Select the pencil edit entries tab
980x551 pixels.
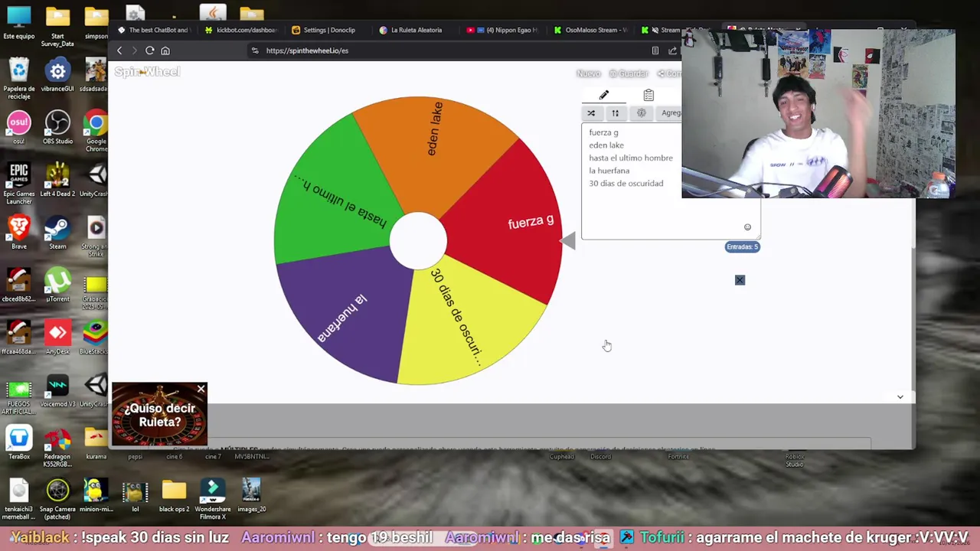pos(603,95)
